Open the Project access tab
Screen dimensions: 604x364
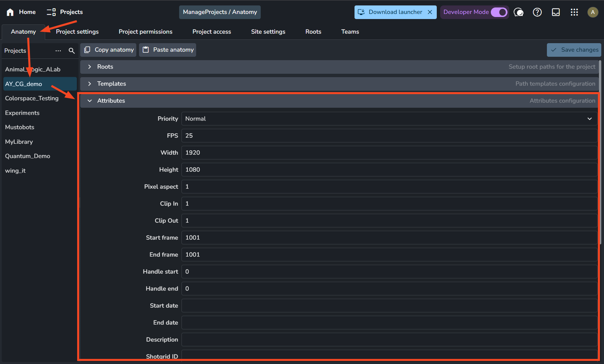[212, 32]
